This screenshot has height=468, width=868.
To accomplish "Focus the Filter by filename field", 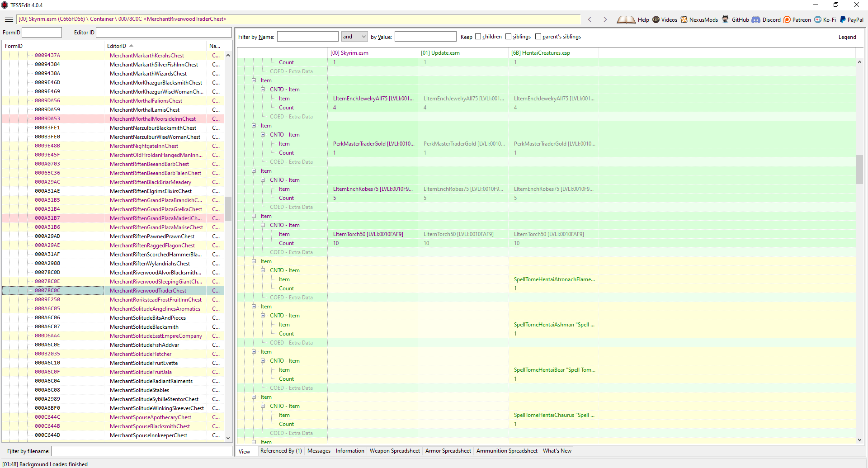I will pyautogui.click(x=142, y=451).
